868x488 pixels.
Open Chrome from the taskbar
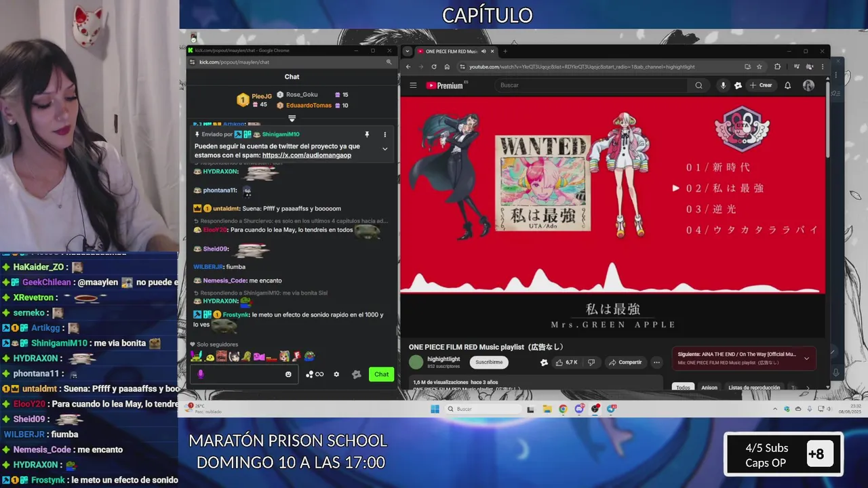click(x=563, y=409)
